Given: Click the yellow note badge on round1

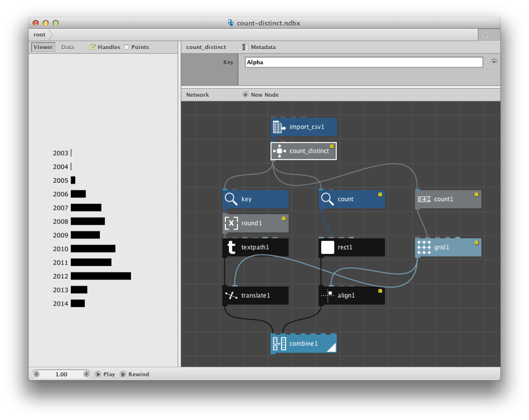Looking at the screenshot, I should (x=284, y=218).
